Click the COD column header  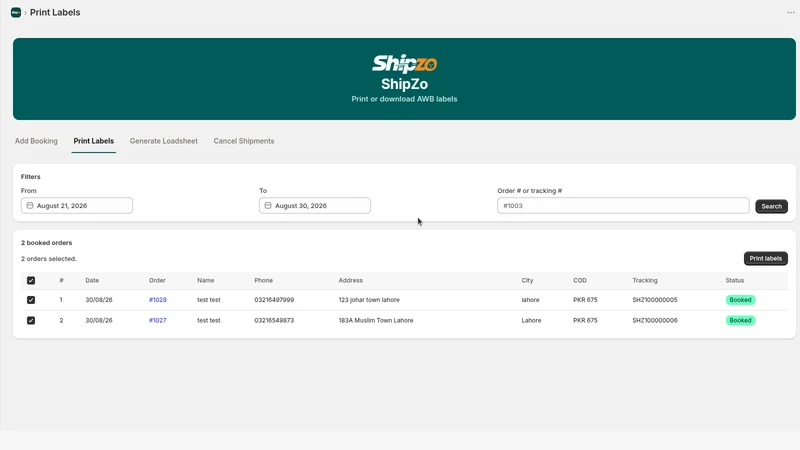(x=580, y=281)
